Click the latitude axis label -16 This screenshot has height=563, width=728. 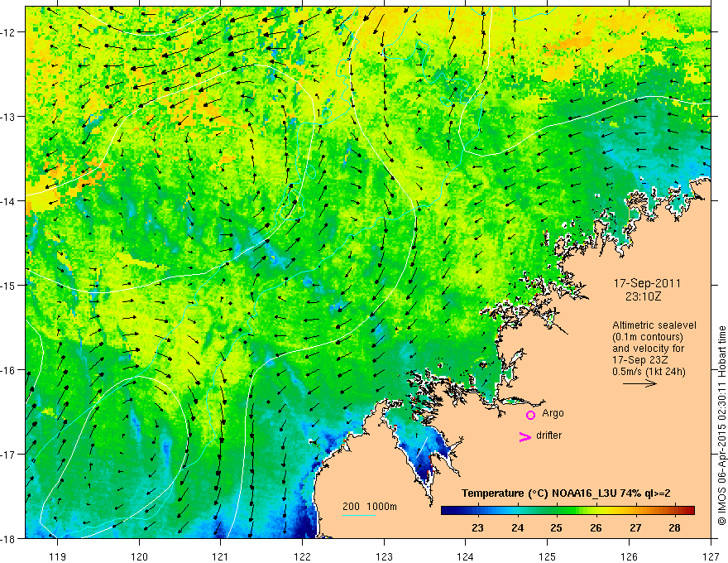tap(9, 370)
